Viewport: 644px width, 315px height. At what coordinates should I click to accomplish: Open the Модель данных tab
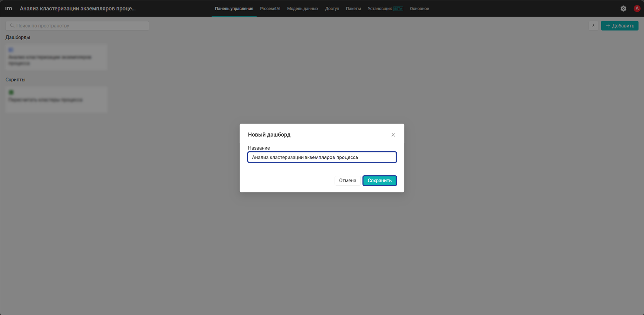(x=302, y=9)
